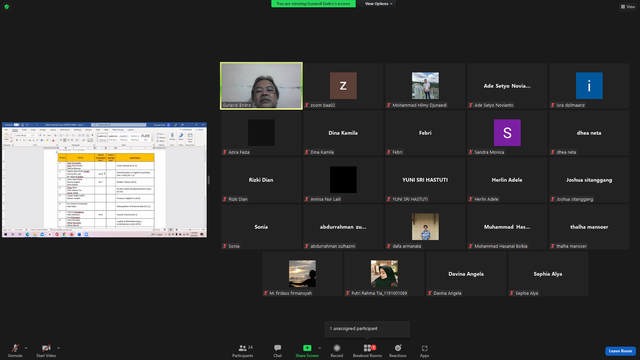The image size is (640, 360).
Task: Click the muted mic icon beside Sephia Alya's name
Action: [x=512, y=293]
